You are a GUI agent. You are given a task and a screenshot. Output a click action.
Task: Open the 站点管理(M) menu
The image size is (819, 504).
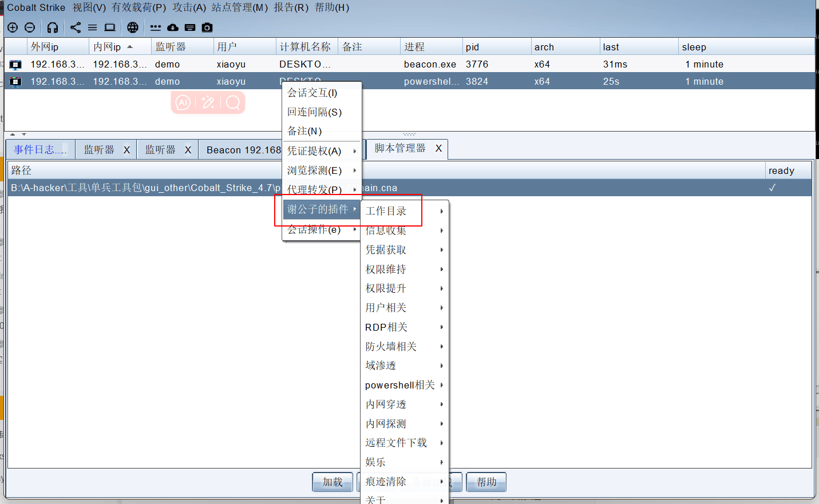(x=240, y=7)
